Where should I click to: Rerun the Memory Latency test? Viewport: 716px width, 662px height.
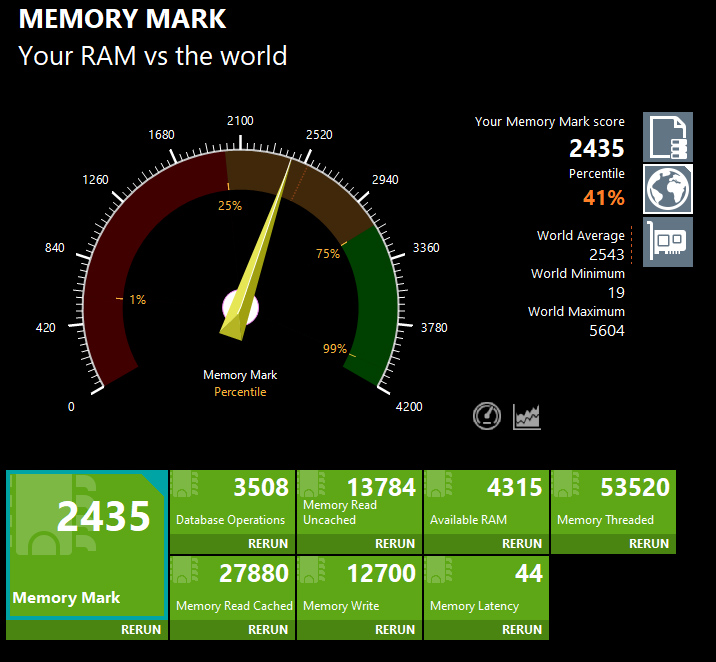click(522, 630)
